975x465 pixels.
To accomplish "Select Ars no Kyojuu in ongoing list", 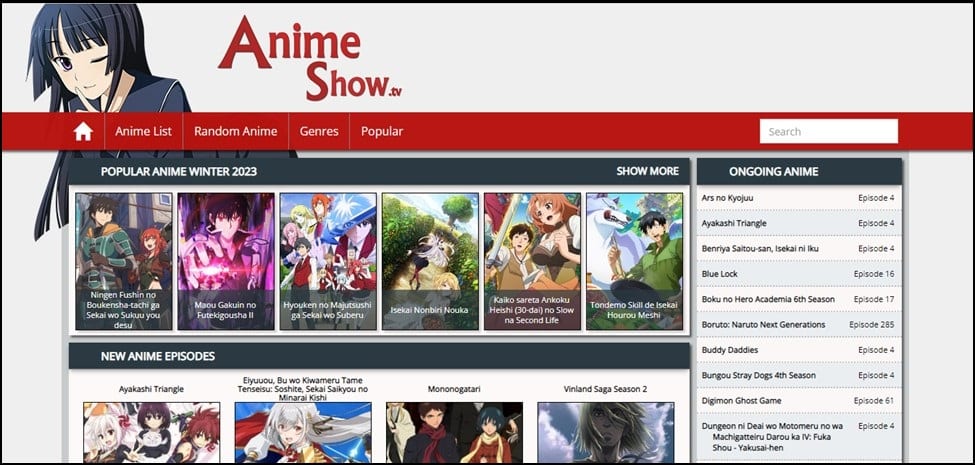I will pyautogui.click(x=728, y=198).
